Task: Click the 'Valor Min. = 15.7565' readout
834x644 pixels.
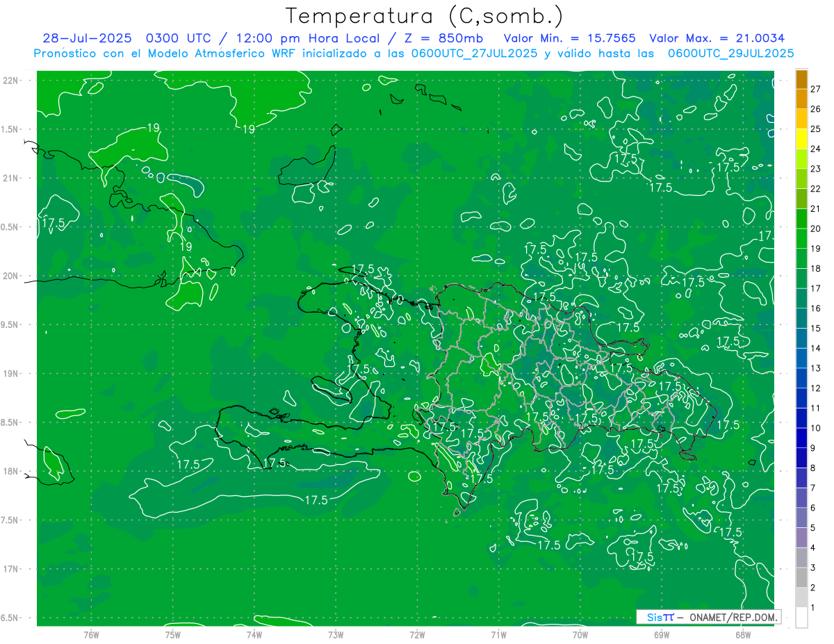Action: click(x=569, y=38)
